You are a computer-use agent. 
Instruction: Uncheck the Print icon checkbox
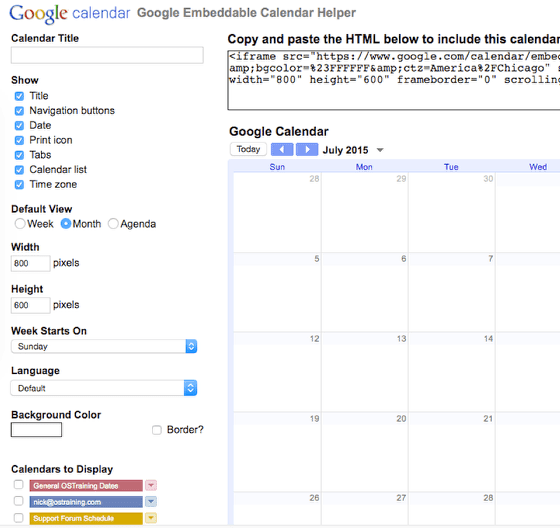coord(19,140)
